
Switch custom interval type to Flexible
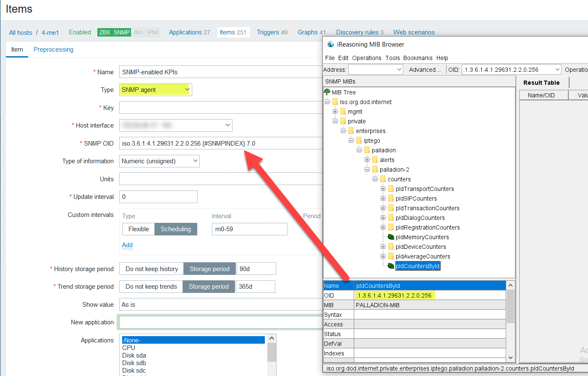(139, 229)
